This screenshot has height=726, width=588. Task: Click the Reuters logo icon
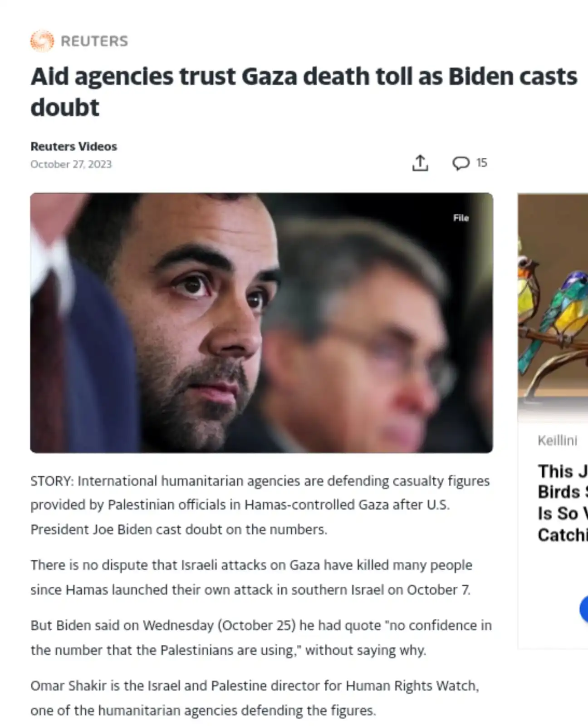pyautogui.click(x=42, y=41)
